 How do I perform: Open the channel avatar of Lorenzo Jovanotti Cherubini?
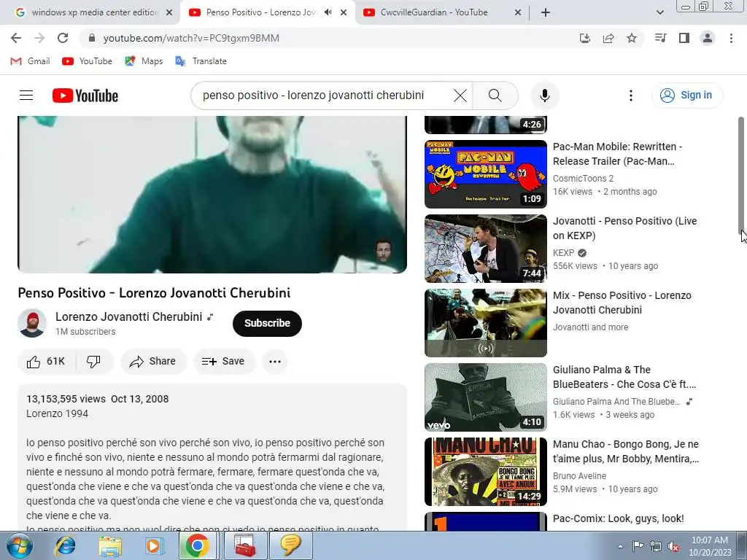[x=32, y=323]
